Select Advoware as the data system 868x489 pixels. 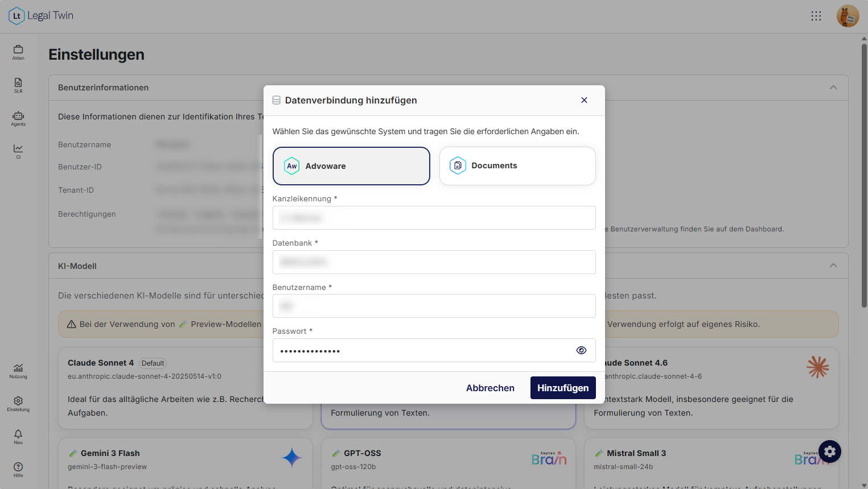[x=351, y=166]
